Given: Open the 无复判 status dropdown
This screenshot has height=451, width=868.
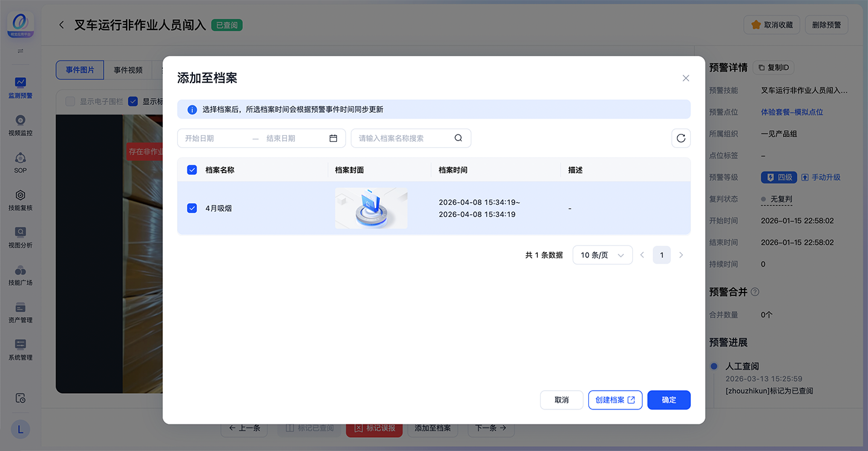Looking at the screenshot, I should coord(776,199).
